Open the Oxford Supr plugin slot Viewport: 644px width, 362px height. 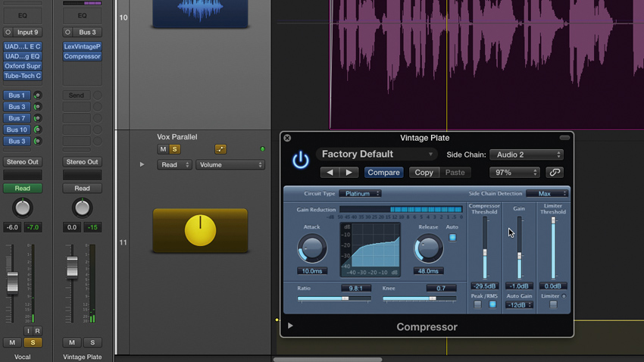(23, 66)
